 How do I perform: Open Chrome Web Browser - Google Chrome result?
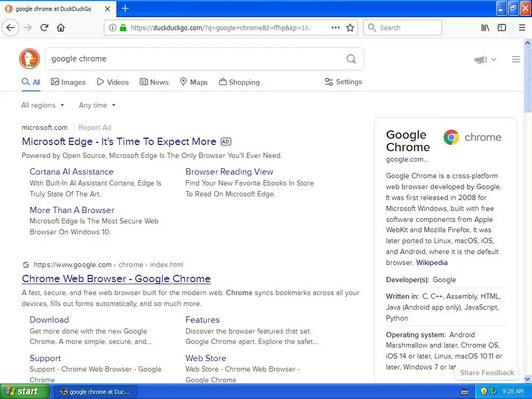click(116, 278)
